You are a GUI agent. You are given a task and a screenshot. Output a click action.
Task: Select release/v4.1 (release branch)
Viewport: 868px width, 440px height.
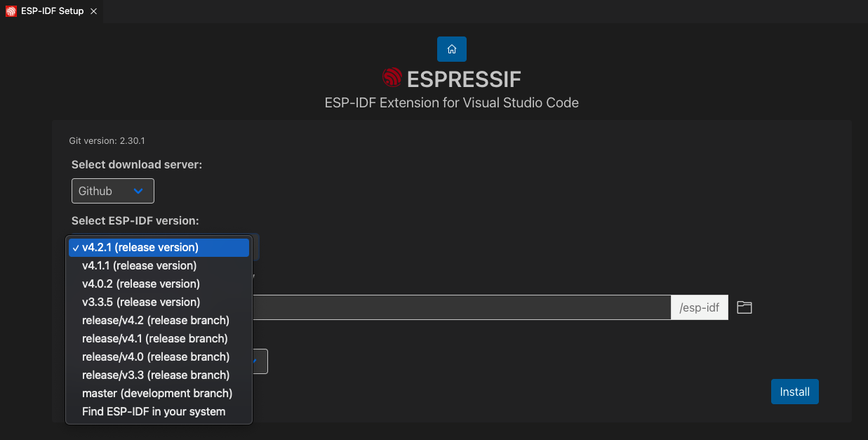(x=159, y=339)
